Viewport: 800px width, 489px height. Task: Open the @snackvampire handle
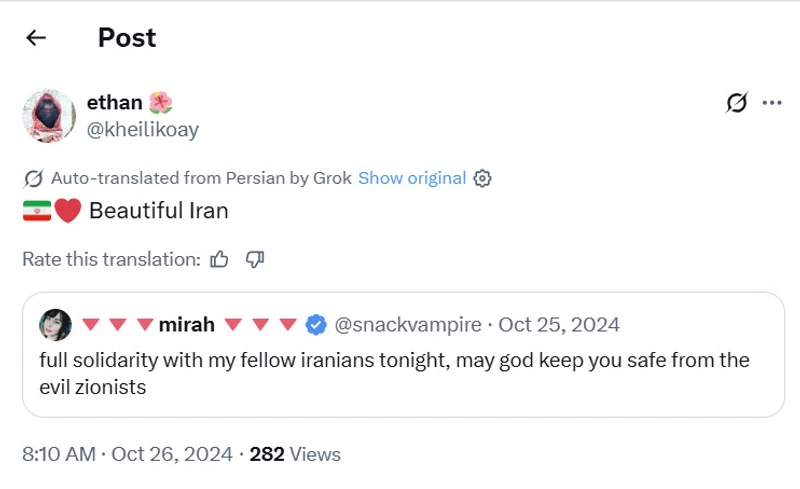408,325
